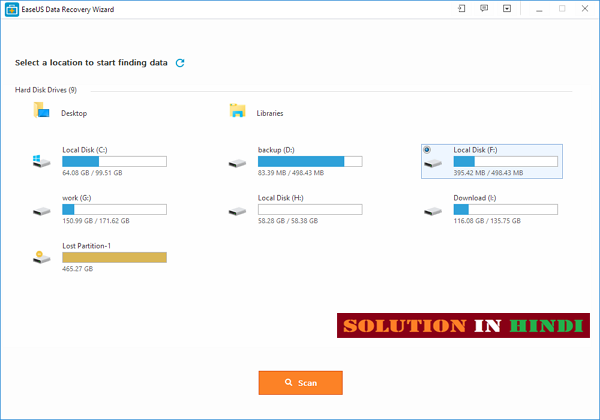Screen dimensions: 600x420
Task: Select the work (G:) label
Action: pyautogui.click(x=77, y=198)
